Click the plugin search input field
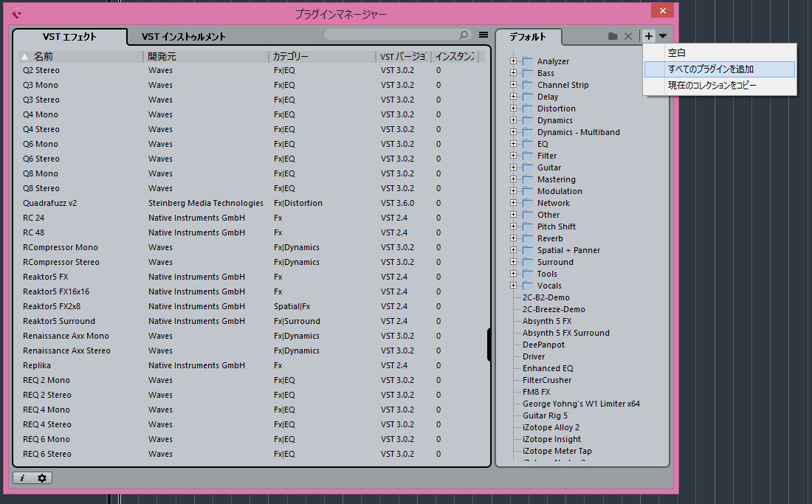 point(391,35)
